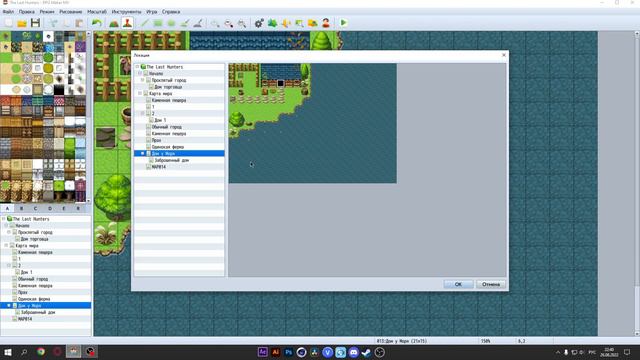Click the Paste clipboard toolbar icon
The image size is (640, 360).
(x=80, y=23)
